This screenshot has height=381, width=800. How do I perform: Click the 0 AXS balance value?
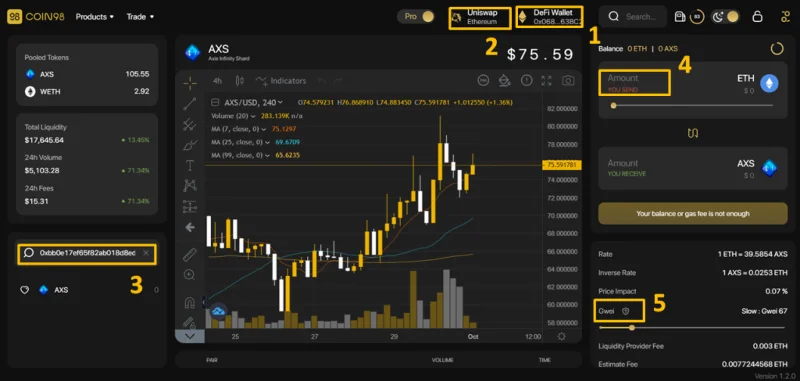coord(668,49)
